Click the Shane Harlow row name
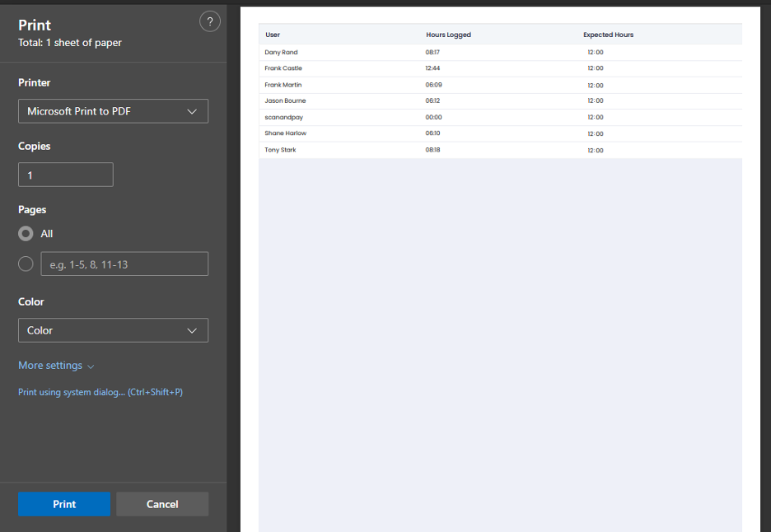 pos(285,133)
